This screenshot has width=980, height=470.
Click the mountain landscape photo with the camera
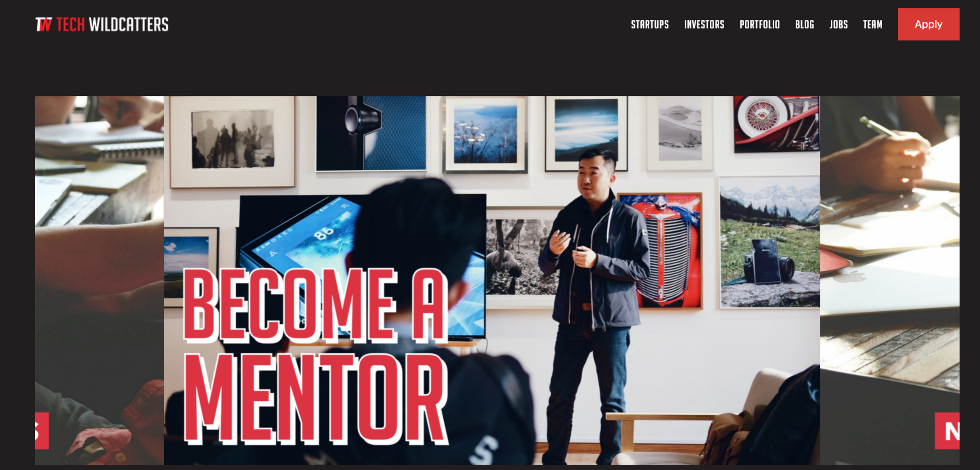click(770, 242)
